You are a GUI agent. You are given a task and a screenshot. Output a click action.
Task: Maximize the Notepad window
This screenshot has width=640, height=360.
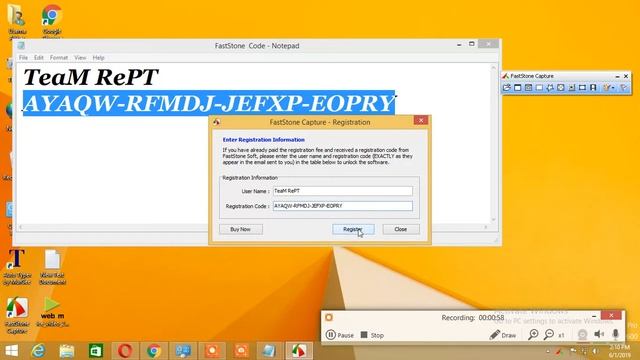coord(472,44)
